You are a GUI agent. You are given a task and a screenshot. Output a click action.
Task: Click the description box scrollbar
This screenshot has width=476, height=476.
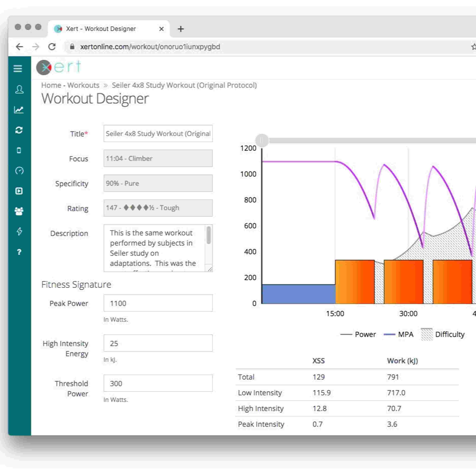pos(208,235)
